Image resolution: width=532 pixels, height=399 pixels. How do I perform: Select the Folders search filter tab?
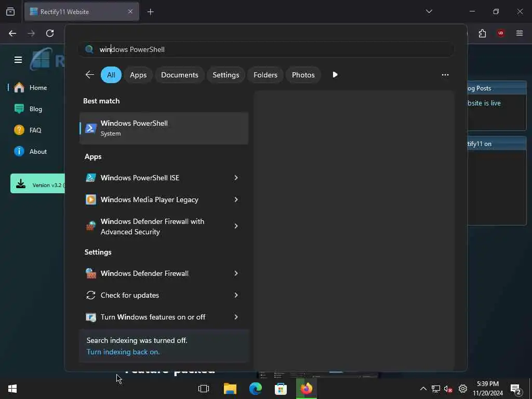(265, 75)
